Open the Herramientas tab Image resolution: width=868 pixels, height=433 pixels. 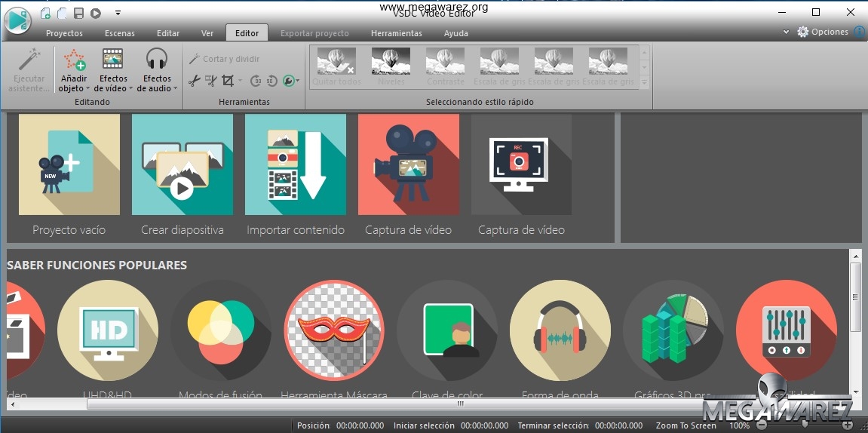click(x=397, y=33)
